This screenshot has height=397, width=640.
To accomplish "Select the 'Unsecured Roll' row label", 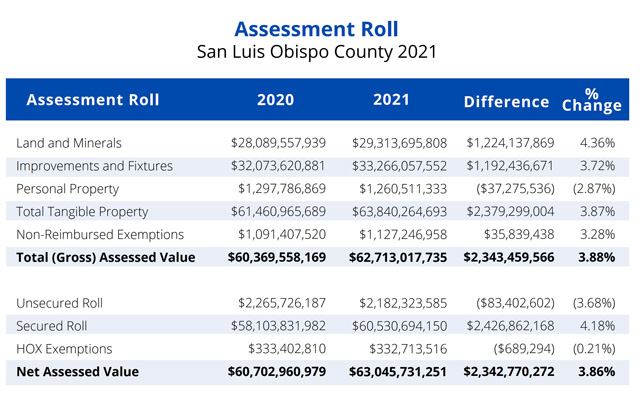I will click(60, 303).
